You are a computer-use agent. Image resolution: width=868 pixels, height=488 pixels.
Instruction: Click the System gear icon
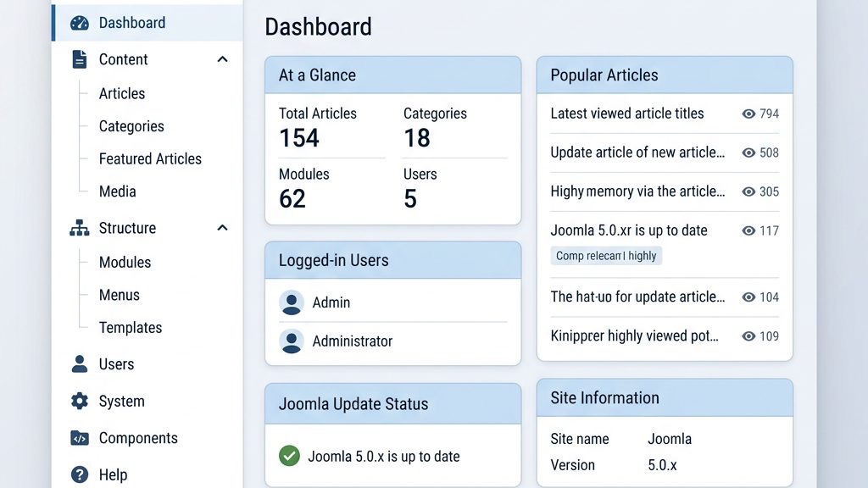[x=80, y=401]
